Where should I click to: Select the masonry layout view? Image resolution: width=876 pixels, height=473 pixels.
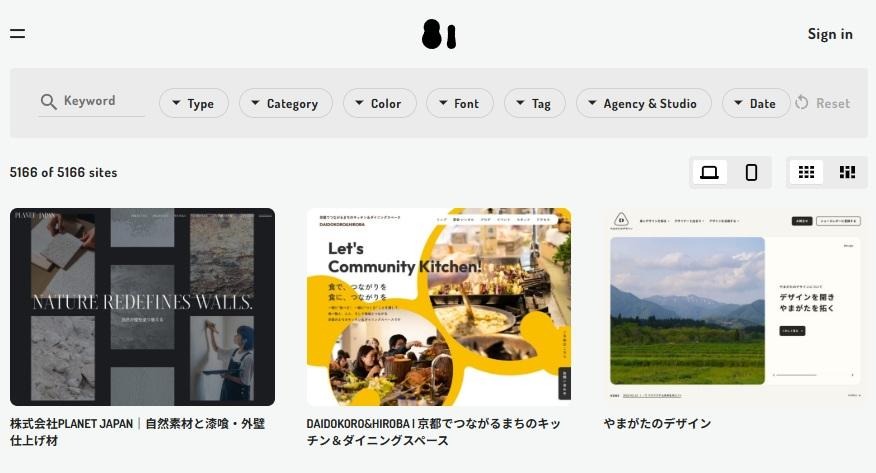[848, 172]
